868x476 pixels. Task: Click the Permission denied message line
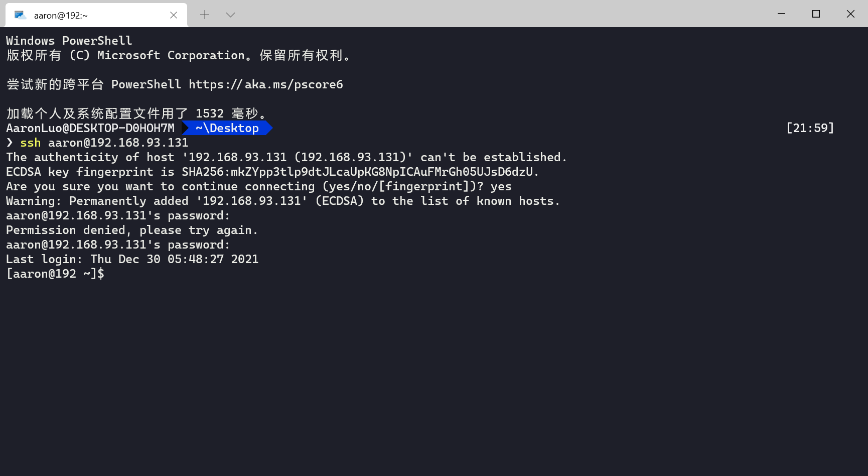point(131,230)
